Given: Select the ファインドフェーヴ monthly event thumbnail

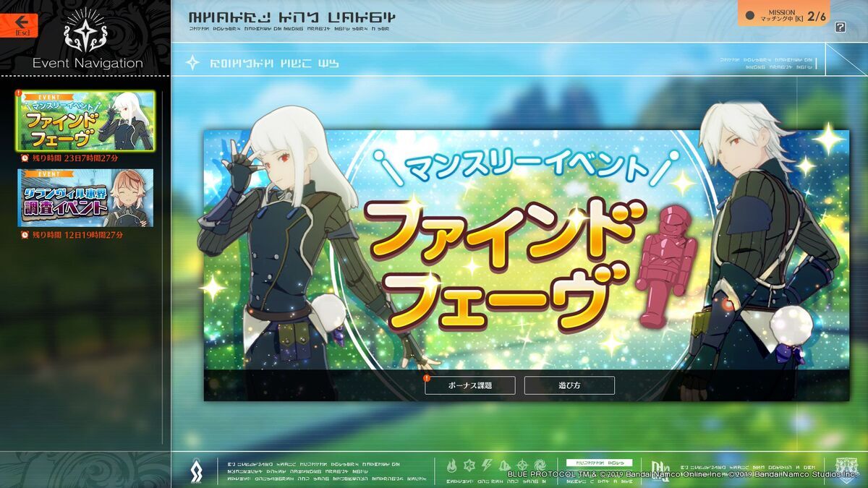Looking at the screenshot, I should (x=86, y=121).
